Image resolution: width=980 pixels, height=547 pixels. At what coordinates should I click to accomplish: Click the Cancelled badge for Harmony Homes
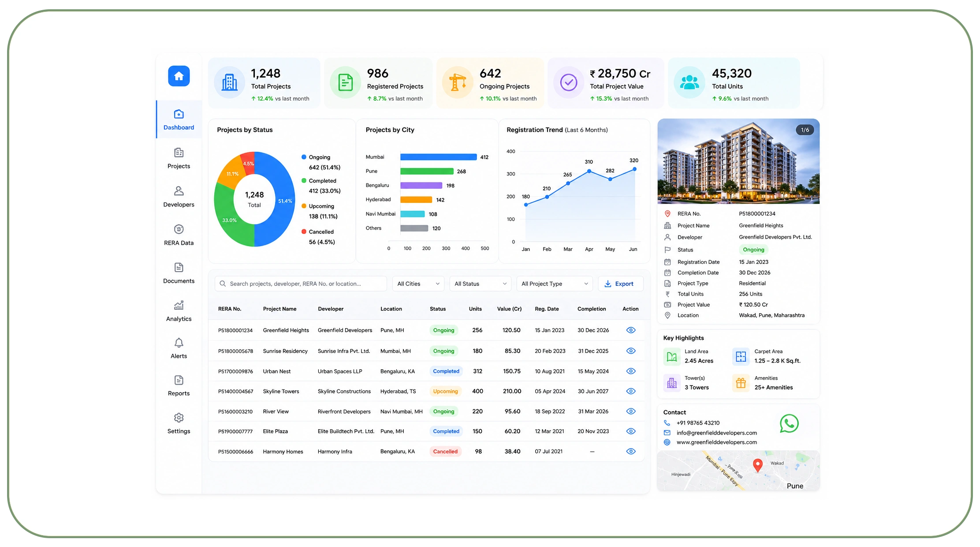click(x=445, y=451)
